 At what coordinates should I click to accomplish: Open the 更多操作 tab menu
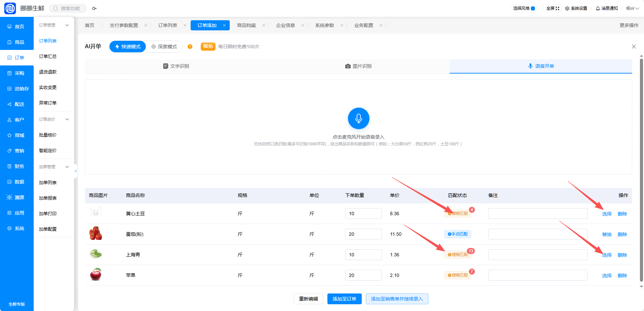(629, 25)
